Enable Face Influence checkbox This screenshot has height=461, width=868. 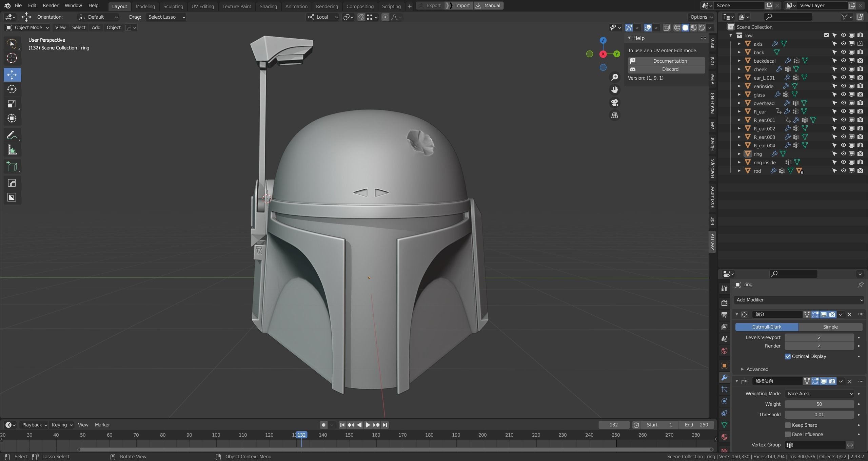click(788, 434)
